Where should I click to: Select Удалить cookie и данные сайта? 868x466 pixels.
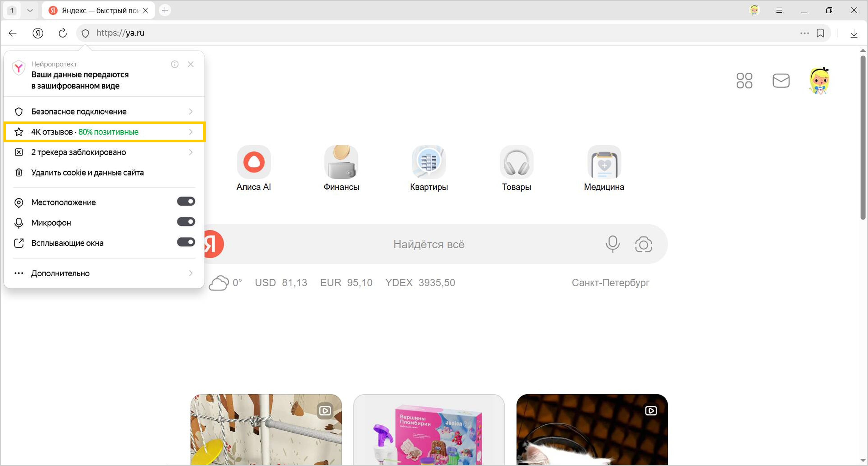[x=87, y=172]
